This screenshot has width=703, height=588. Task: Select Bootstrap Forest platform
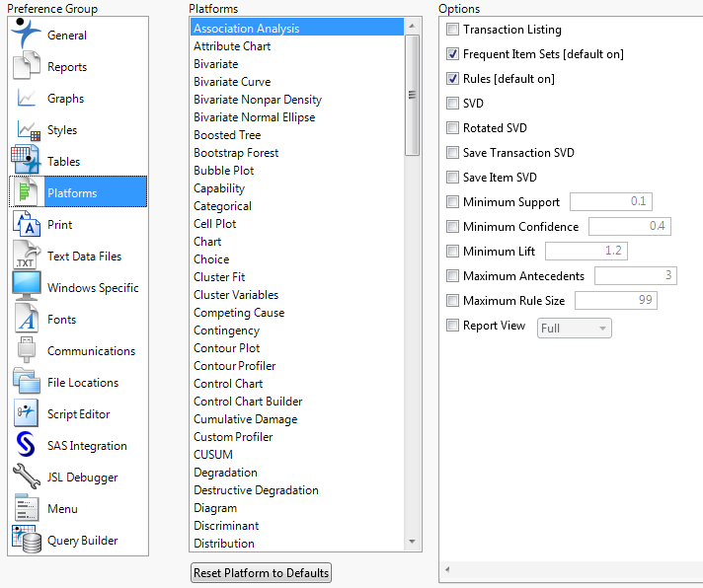[297, 153]
